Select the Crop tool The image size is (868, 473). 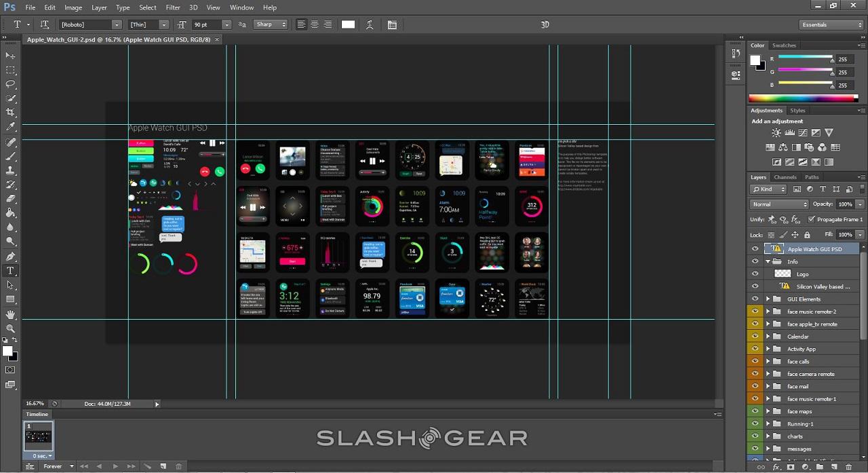(x=10, y=113)
